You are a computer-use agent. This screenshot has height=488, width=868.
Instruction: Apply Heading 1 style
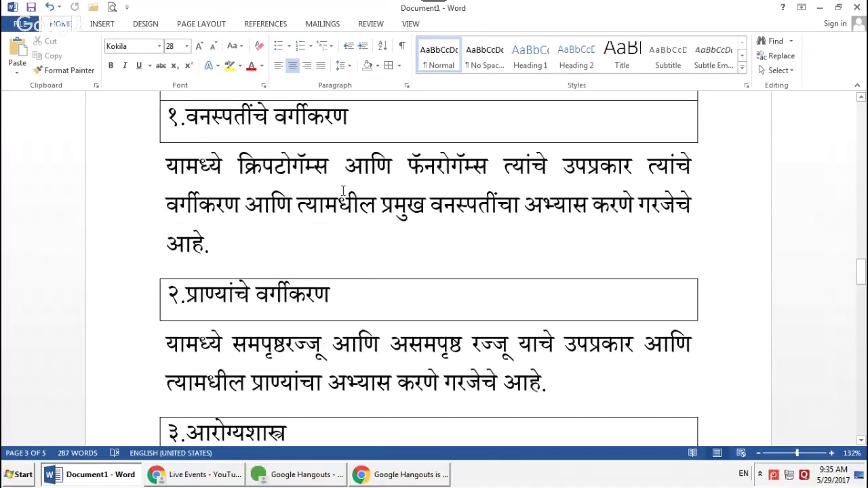pyautogui.click(x=530, y=56)
